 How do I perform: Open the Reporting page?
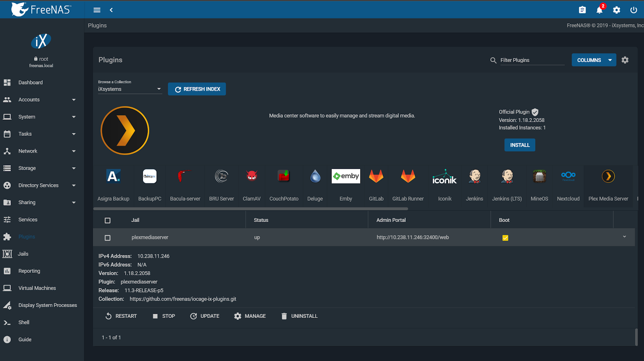42,271
